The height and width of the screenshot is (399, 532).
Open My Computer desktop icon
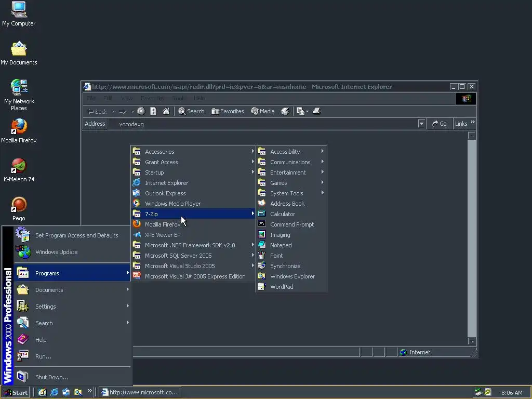tap(19, 14)
